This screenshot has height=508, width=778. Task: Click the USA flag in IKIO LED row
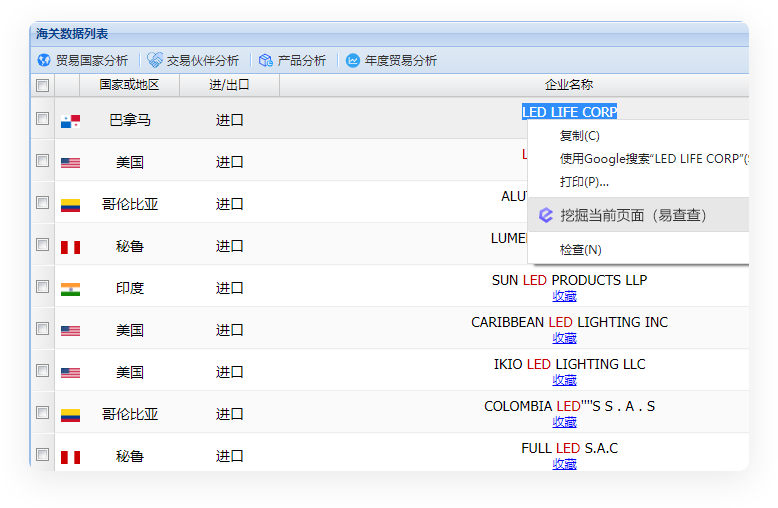(70, 373)
